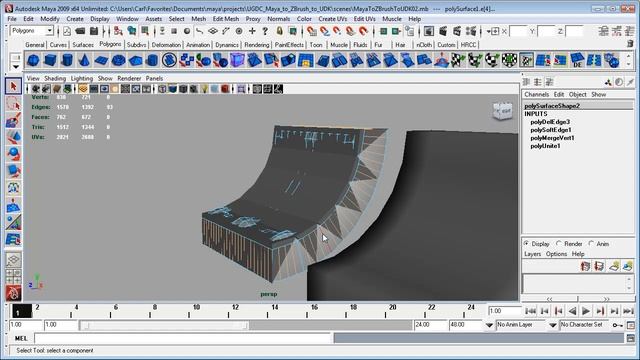640x360 pixels.
Task: Select the Lasso tool in toolbox
Action: click(x=13, y=104)
